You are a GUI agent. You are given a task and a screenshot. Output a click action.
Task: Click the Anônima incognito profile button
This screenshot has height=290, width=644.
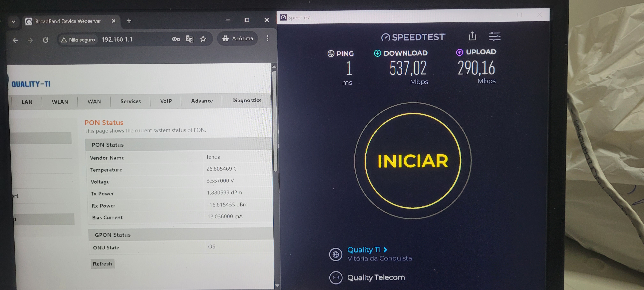pyautogui.click(x=238, y=38)
